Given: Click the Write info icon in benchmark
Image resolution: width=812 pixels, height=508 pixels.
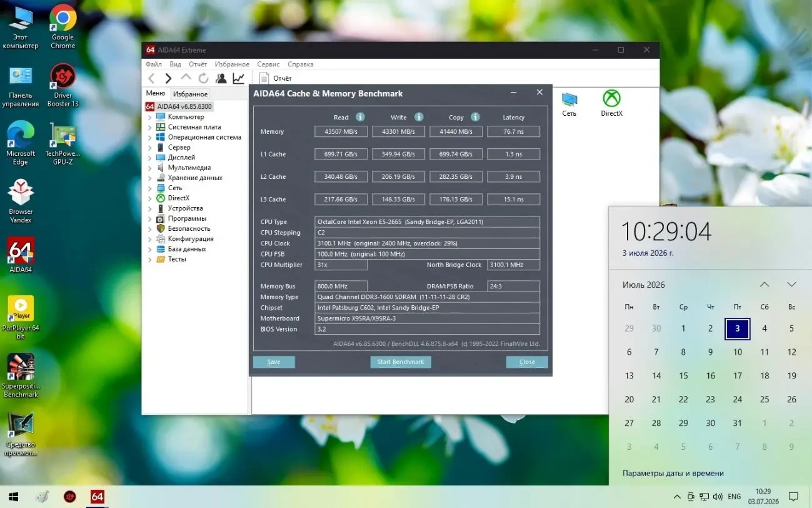Looking at the screenshot, I should pos(419,117).
